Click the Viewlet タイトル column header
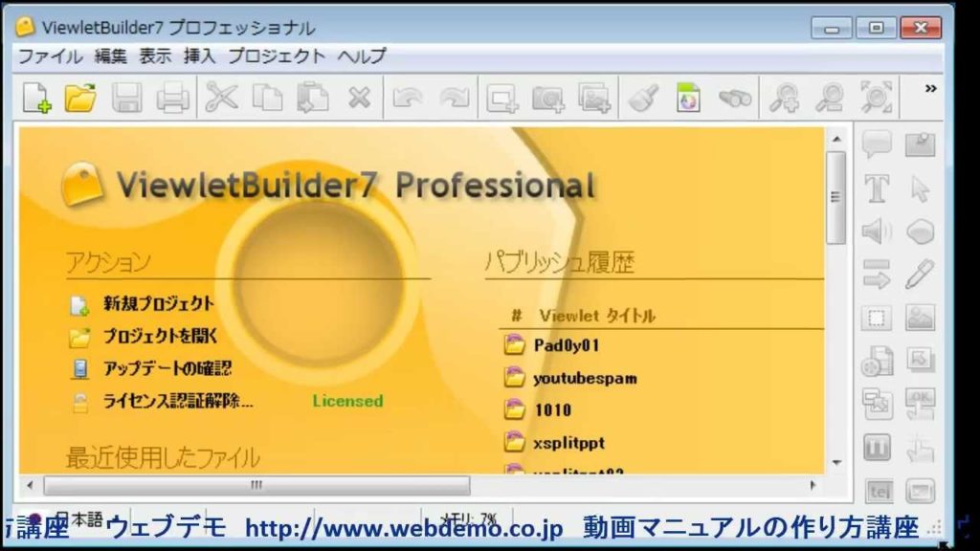 click(597, 316)
